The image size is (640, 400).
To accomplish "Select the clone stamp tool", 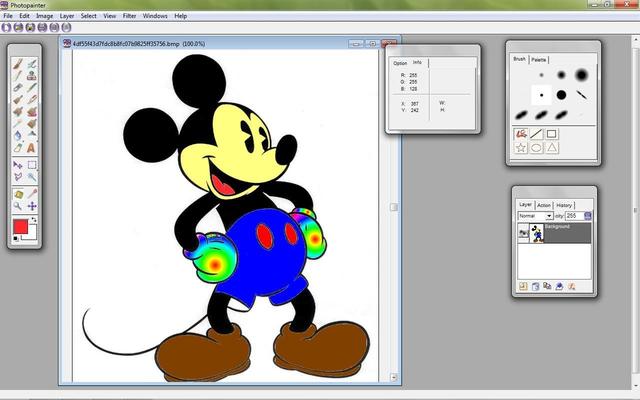I will point(32,76).
